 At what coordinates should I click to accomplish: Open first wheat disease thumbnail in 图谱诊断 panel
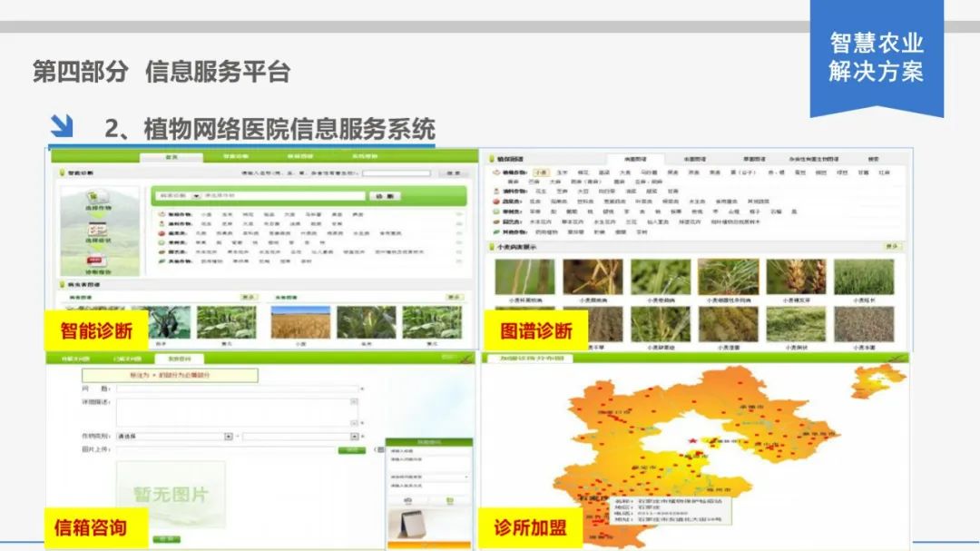[524, 277]
